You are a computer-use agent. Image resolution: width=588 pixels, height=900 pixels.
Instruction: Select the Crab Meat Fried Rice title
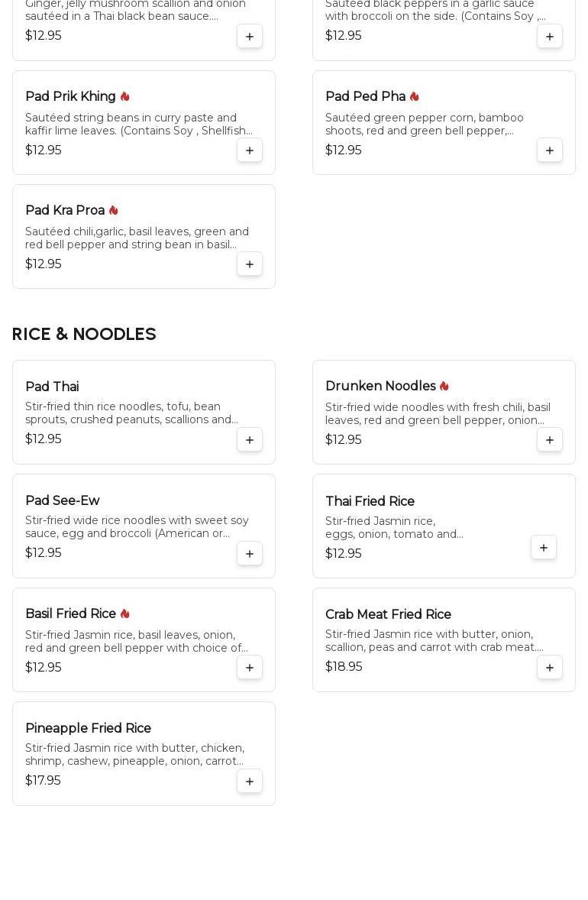388,614
